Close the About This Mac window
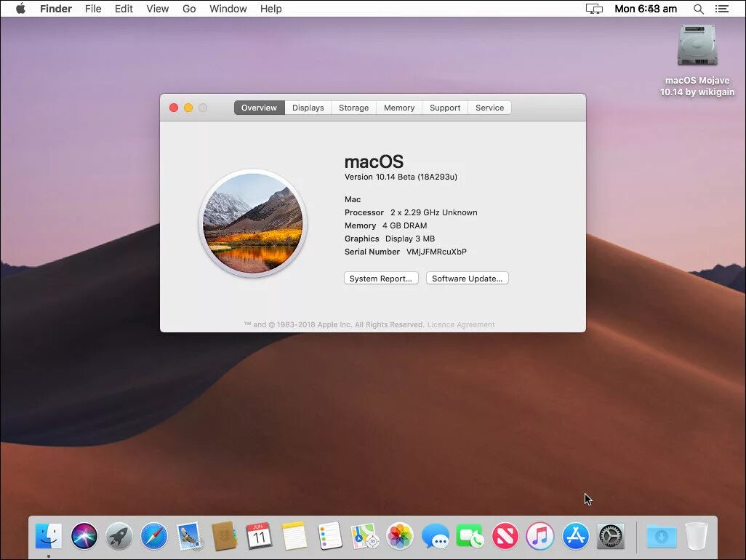This screenshot has width=746, height=560. [x=174, y=108]
